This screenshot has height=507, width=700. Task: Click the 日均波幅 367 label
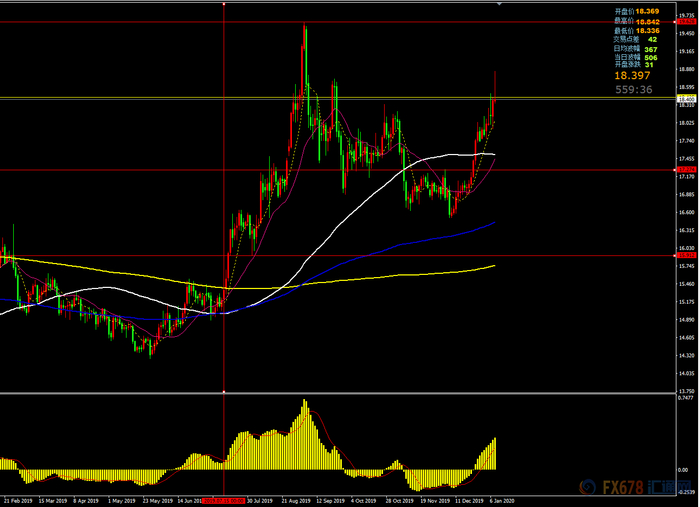635,49
